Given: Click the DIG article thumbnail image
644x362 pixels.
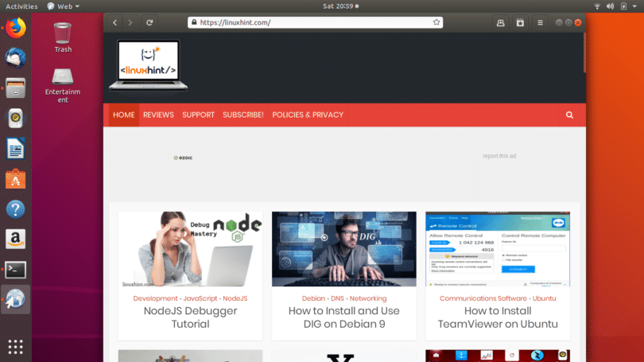Looking at the screenshot, I should point(344,249).
